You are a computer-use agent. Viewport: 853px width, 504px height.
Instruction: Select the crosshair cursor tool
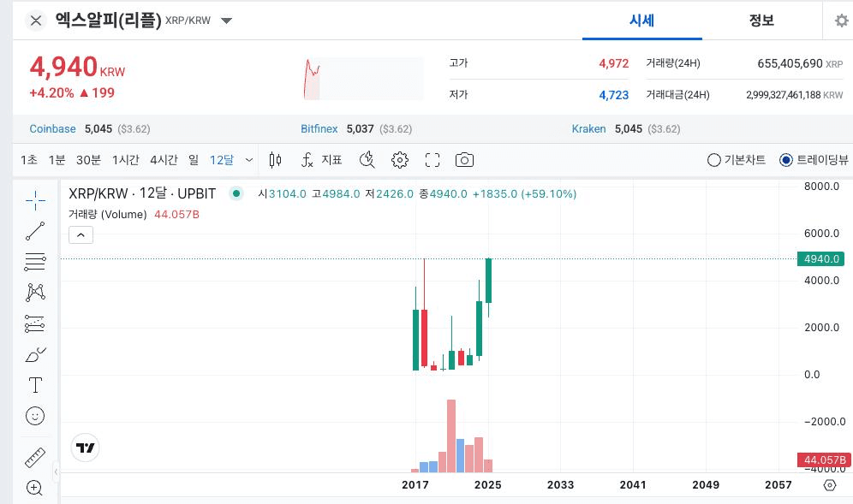[x=35, y=200]
